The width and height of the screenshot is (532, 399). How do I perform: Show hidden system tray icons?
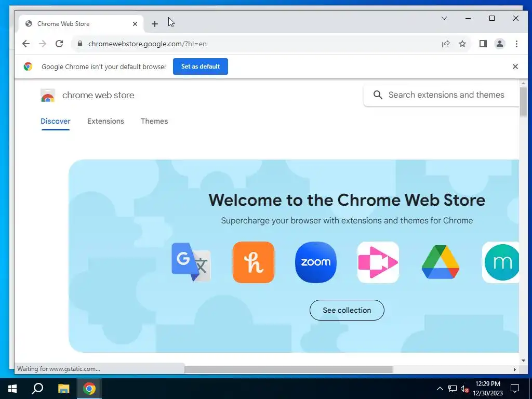[x=440, y=389]
